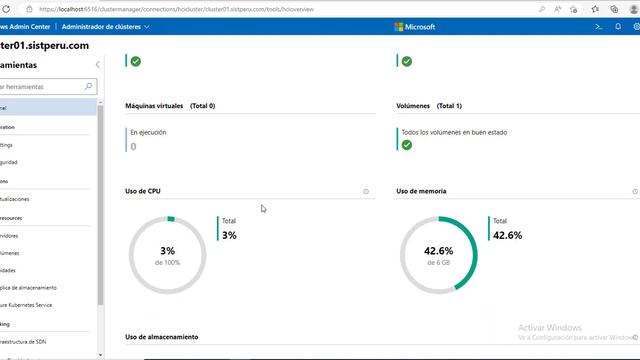Click the En ejecución count 0
This screenshot has width=640, height=360.
click(x=133, y=147)
